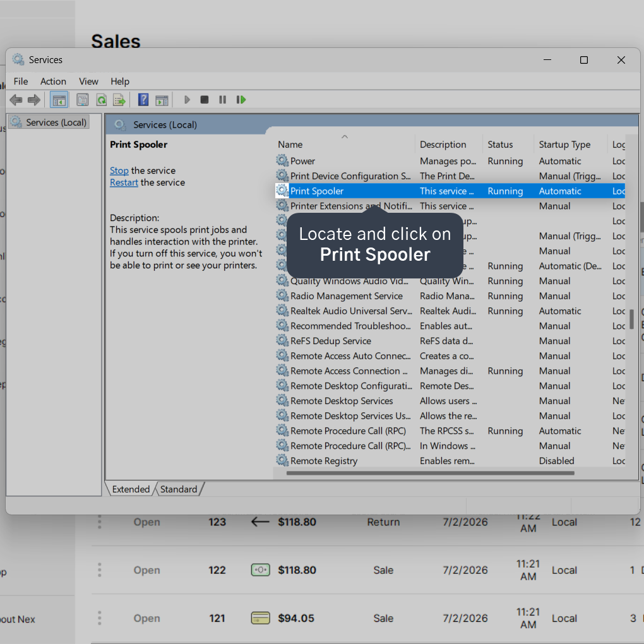Open the Help menu
This screenshot has width=644, height=644.
(x=120, y=81)
